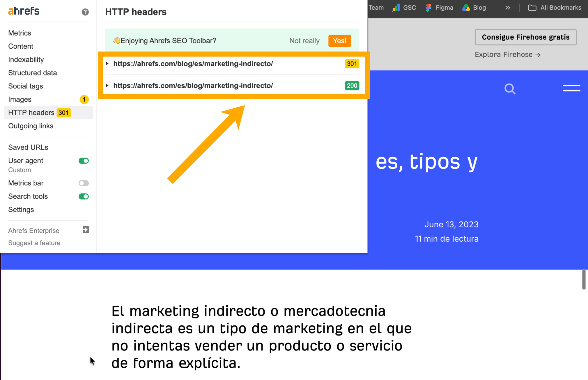Image resolution: width=588 pixels, height=380 pixels.
Task: Open toolbar Settings
Action: [x=21, y=210]
